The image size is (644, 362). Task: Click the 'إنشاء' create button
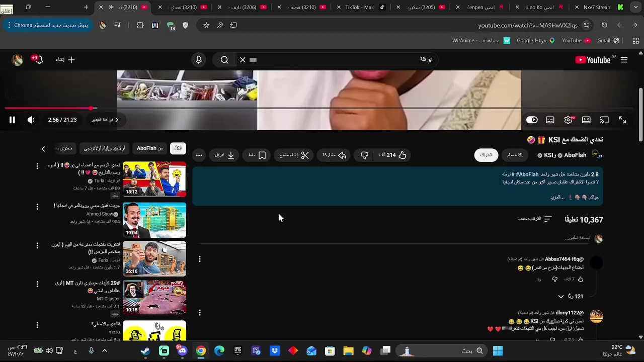tap(65, 60)
